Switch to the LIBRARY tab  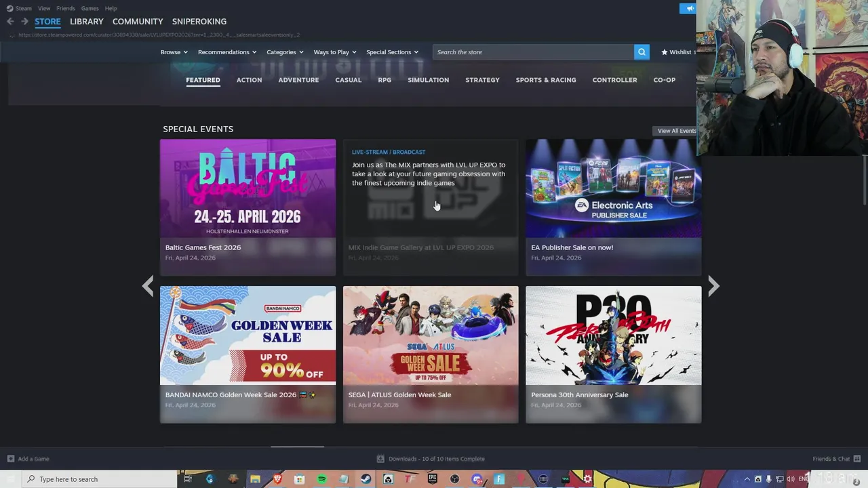(87, 22)
